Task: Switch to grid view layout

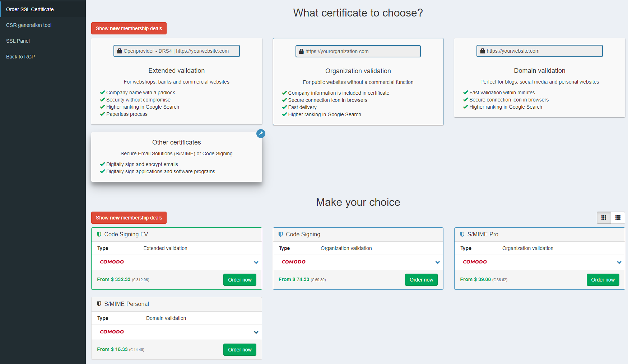Action: click(x=604, y=218)
